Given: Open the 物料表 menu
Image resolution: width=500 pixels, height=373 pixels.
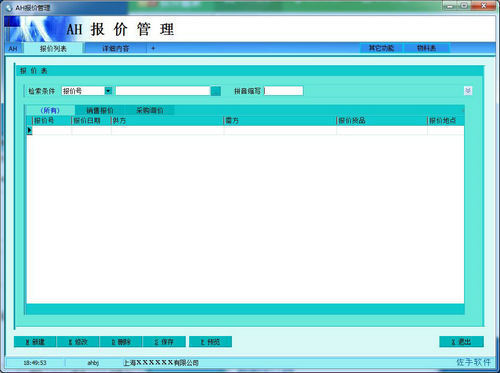Looking at the screenshot, I should point(427,48).
